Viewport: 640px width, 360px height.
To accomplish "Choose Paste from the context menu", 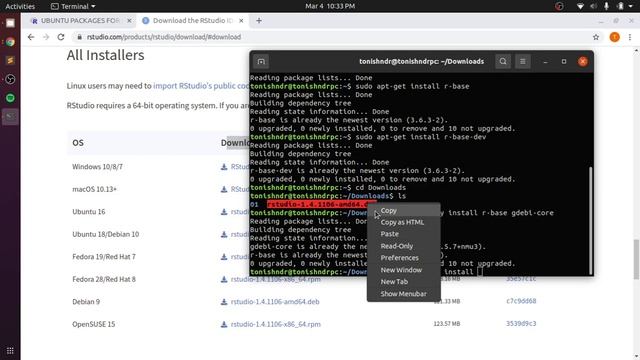I will coord(389,234).
